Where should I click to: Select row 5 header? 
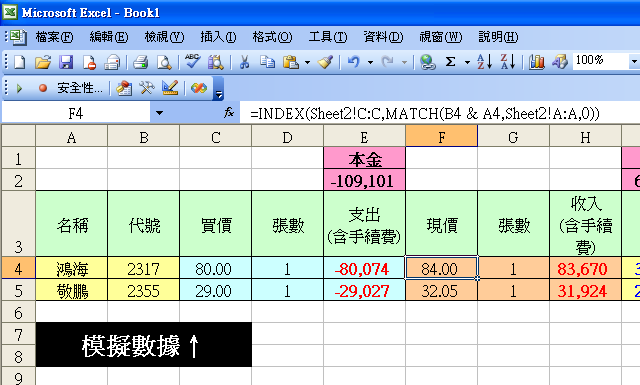[x=18, y=290]
